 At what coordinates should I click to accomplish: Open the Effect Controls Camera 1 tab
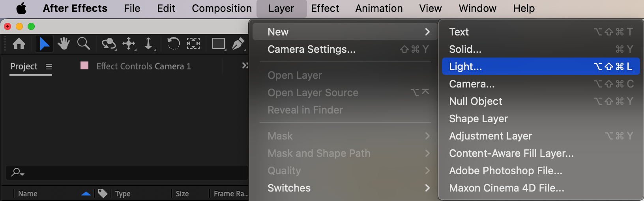point(143,66)
